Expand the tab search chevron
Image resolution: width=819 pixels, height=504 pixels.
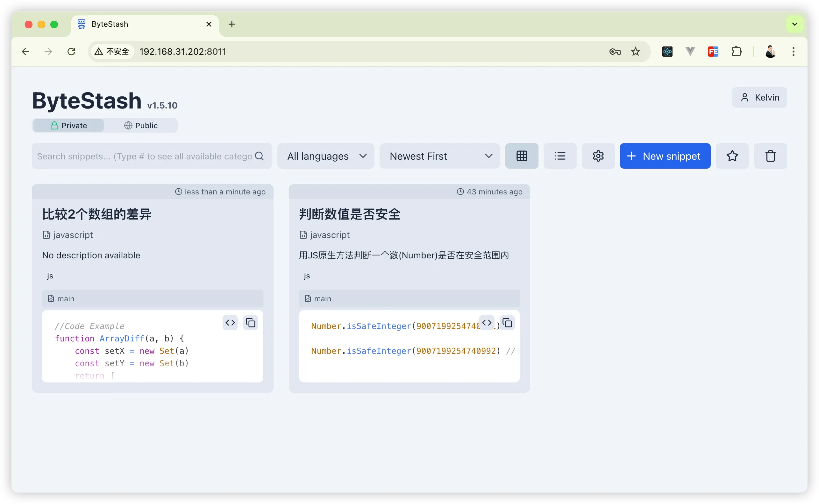coord(795,24)
